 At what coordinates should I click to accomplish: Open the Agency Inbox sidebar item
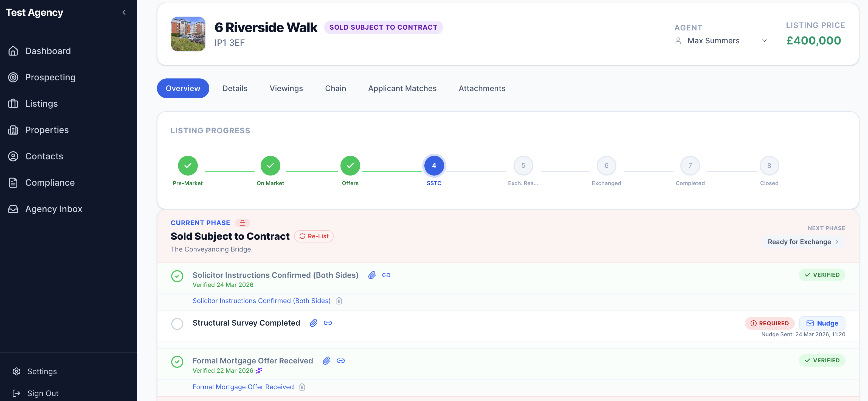53,209
